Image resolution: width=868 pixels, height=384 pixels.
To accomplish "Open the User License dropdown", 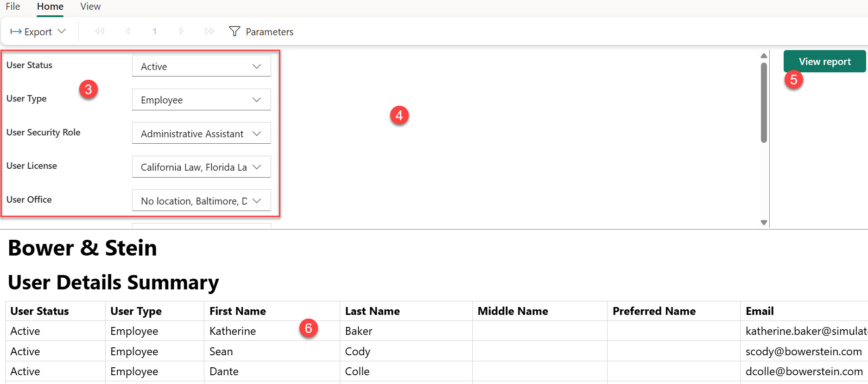I will pyautogui.click(x=202, y=167).
